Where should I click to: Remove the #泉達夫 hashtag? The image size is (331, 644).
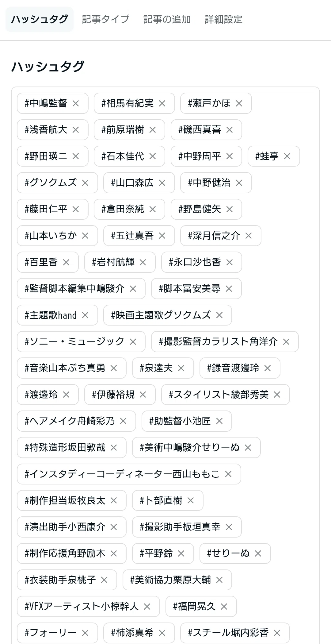click(181, 368)
